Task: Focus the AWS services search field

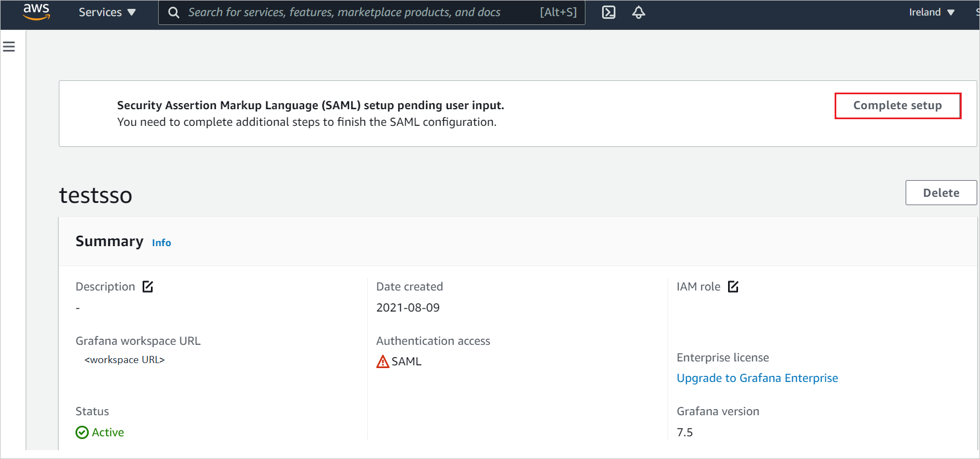Action: [372, 12]
